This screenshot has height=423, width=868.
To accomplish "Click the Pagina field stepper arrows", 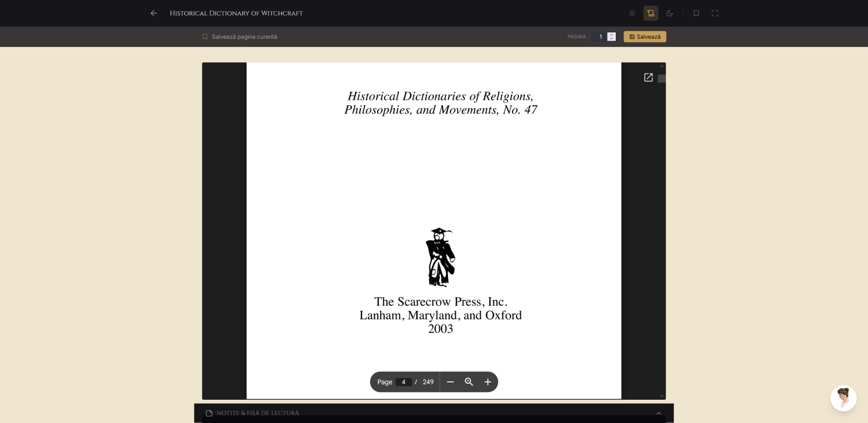I will coord(611,37).
